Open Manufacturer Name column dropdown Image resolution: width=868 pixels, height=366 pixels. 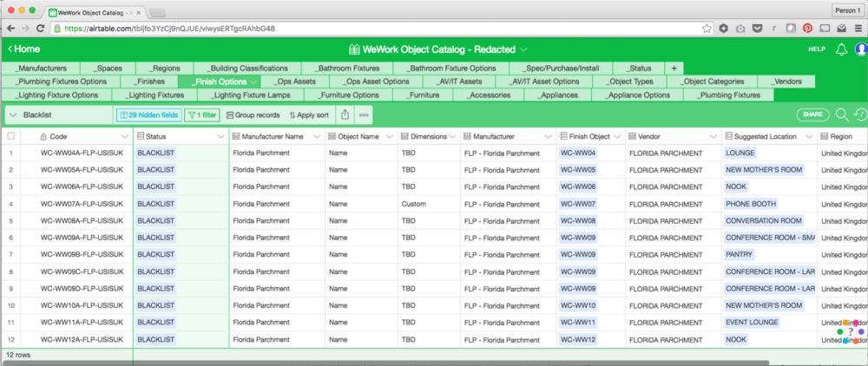(317, 136)
